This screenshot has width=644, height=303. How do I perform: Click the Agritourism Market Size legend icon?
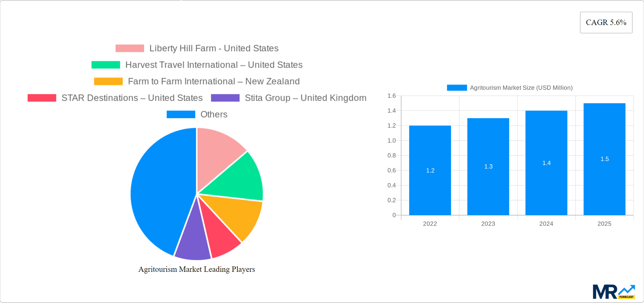(x=457, y=88)
